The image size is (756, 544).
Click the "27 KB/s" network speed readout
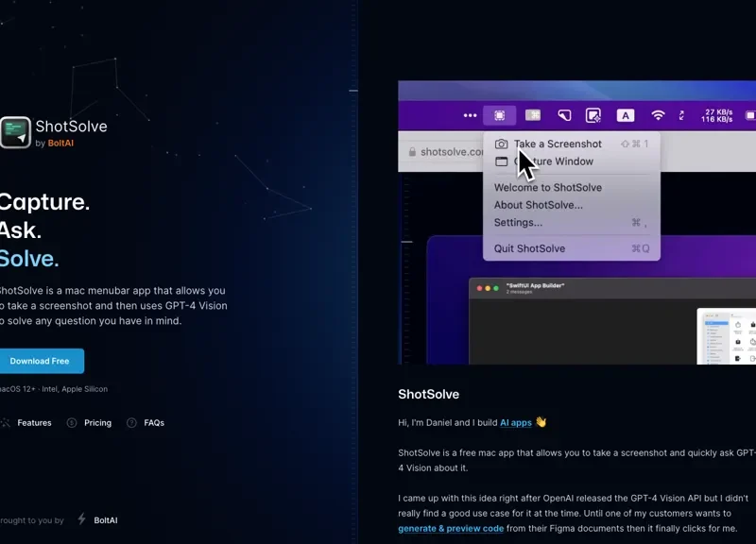(x=718, y=111)
